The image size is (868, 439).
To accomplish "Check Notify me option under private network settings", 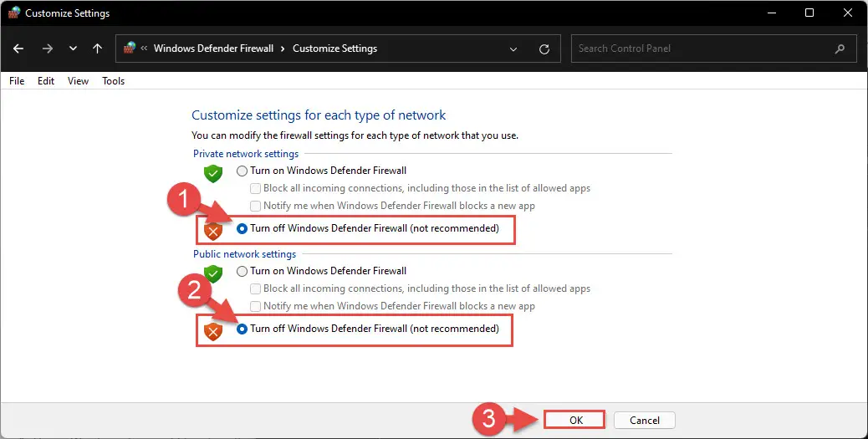I will point(255,206).
